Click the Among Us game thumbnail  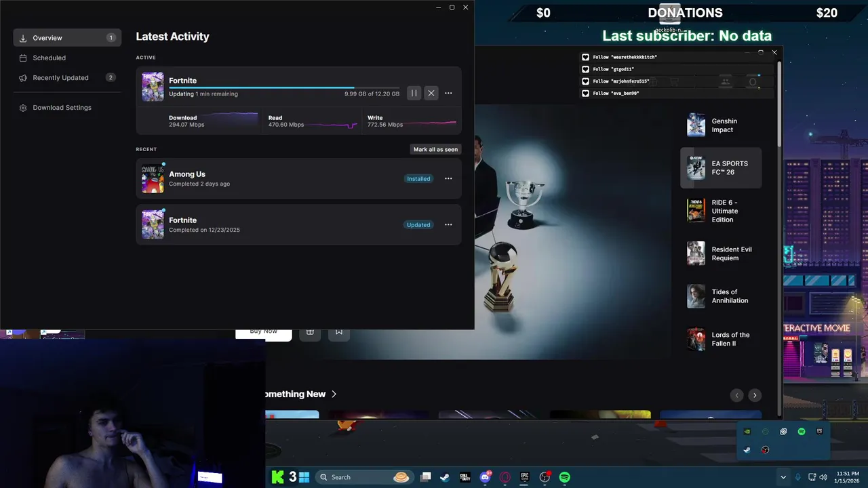153,179
